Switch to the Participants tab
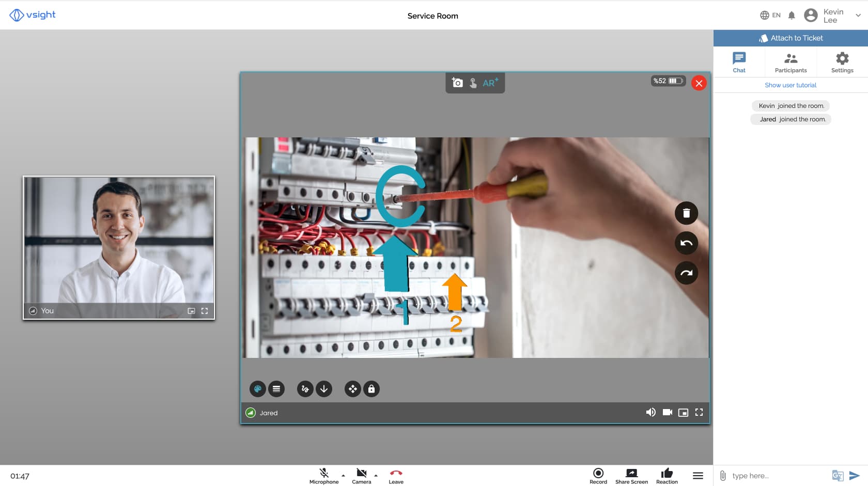Viewport: 868px width, 486px height. click(x=791, y=61)
